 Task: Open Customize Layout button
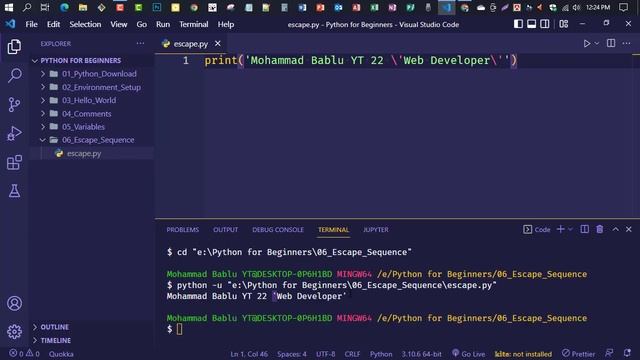[x=564, y=24]
